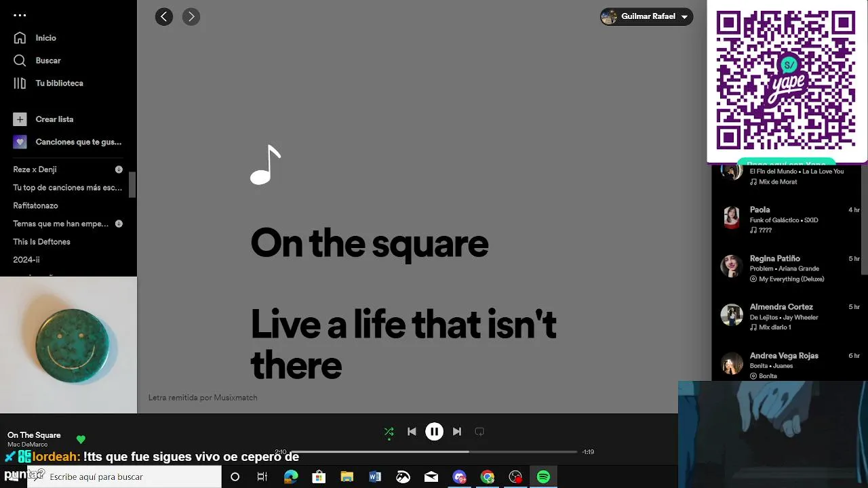Toggle the green heart like button

[81, 439]
